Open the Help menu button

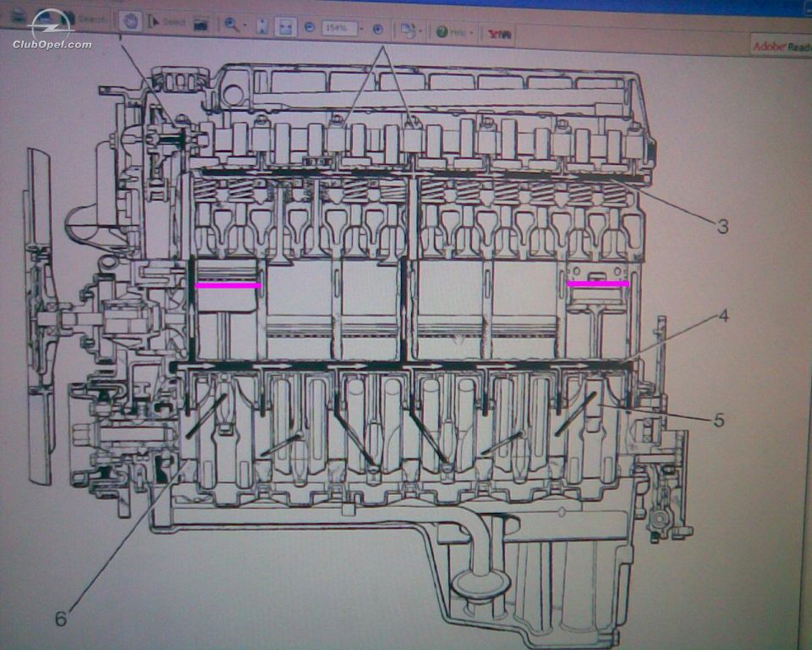451,32
